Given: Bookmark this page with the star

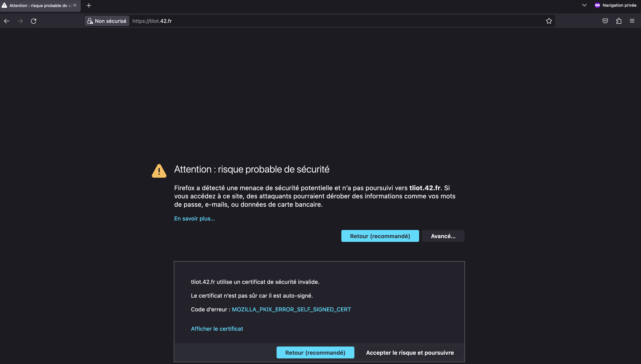Looking at the screenshot, I should coord(549,21).
